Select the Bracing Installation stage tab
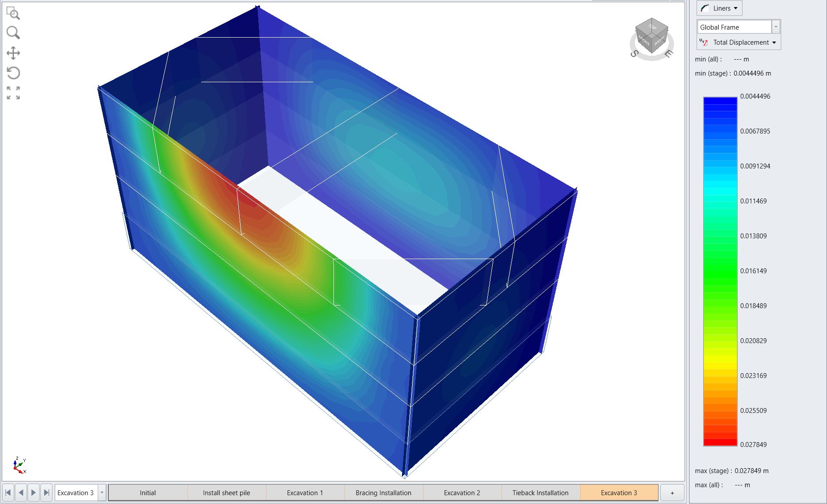827x504 pixels. click(x=383, y=493)
